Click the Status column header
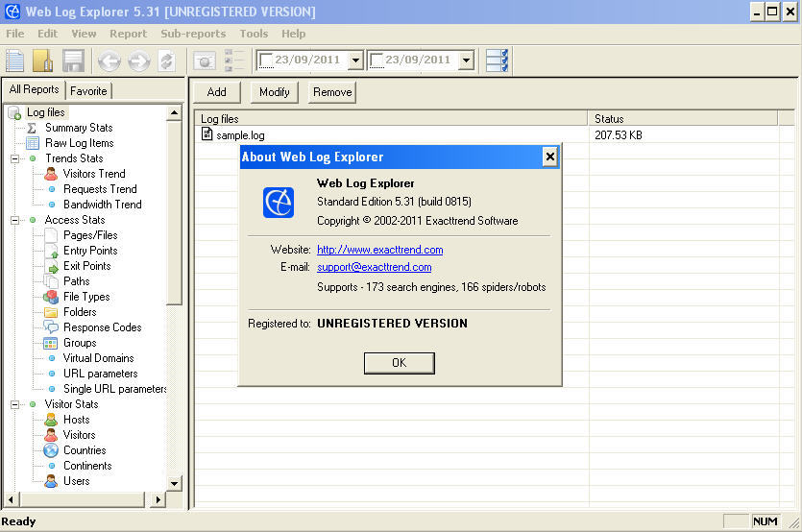 click(x=683, y=119)
